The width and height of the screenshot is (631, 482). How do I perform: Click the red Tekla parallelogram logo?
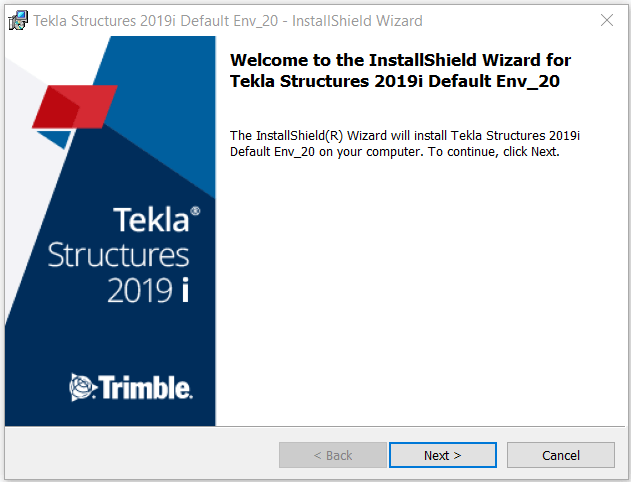[x=75, y=107]
